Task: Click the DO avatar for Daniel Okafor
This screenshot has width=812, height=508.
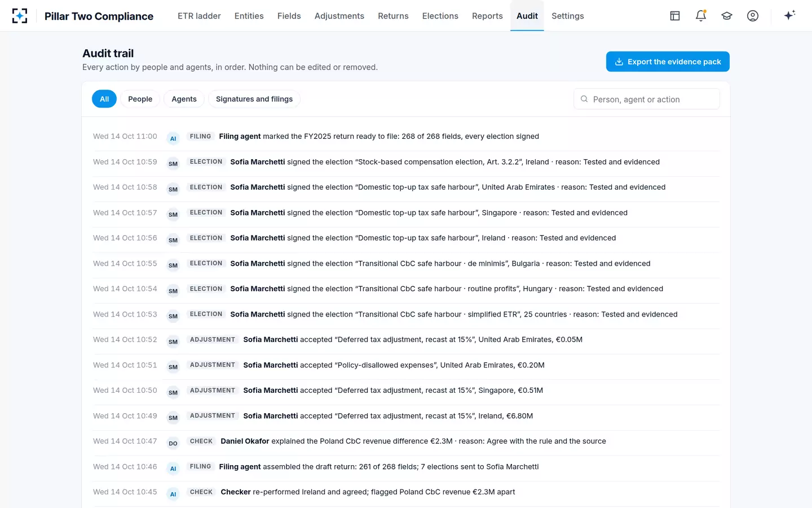Action: (x=173, y=443)
